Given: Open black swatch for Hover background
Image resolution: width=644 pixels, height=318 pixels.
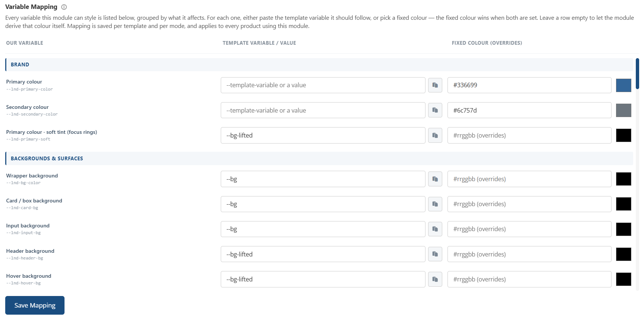Looking at the screenshot, I should click(623, 279).
